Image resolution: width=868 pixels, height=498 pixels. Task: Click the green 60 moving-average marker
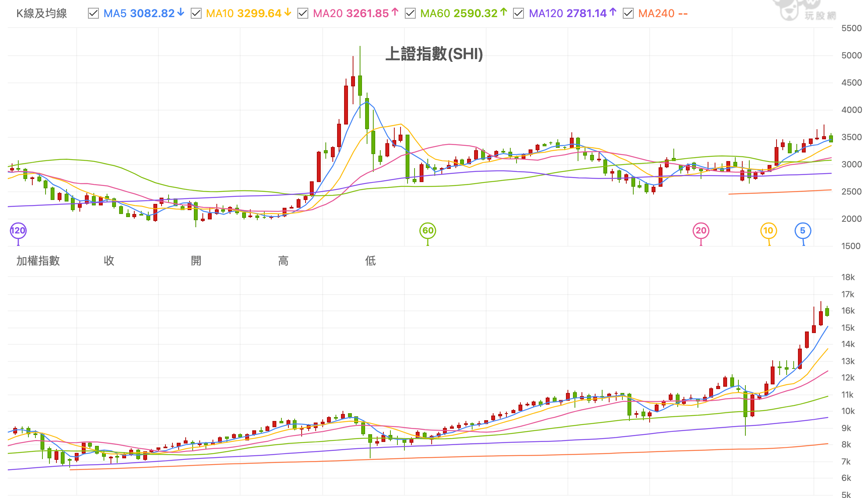pos(428,231)
